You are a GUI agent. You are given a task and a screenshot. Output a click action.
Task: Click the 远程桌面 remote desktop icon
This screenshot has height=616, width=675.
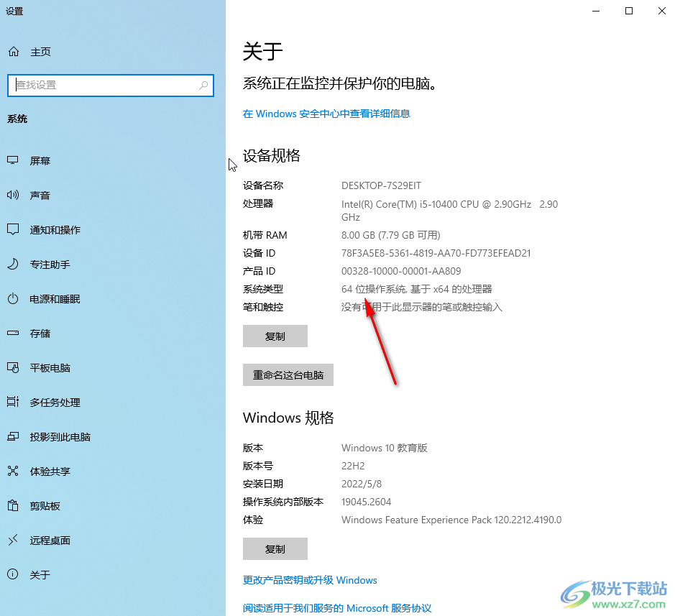tap(13, 540)
